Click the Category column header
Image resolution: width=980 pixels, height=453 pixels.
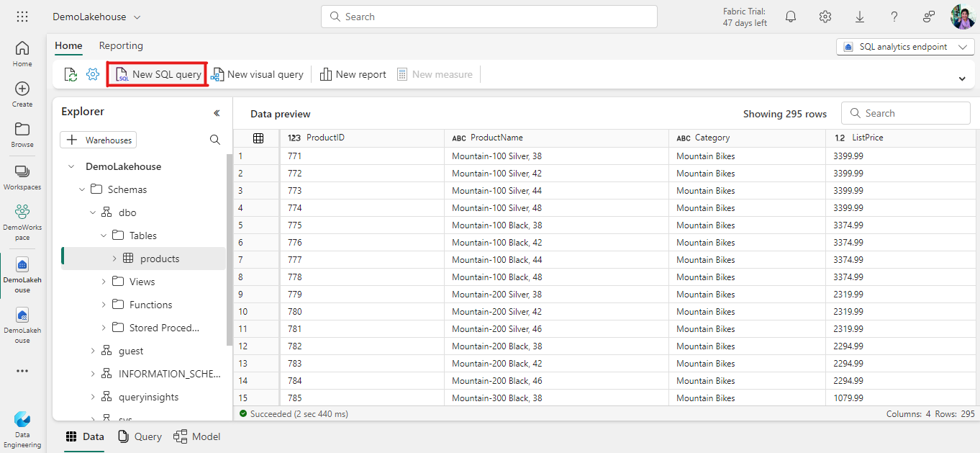(x=748, y=138)
